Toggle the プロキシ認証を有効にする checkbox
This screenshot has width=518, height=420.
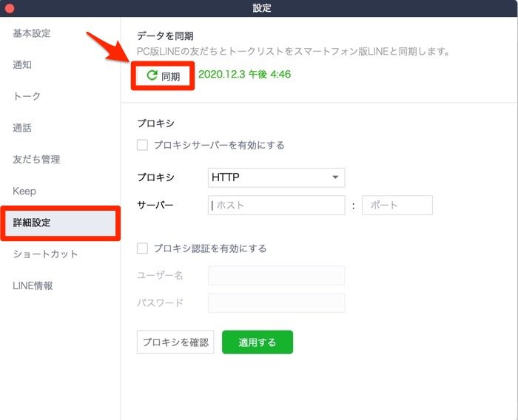pyautogui.click(x=142, y=248)
